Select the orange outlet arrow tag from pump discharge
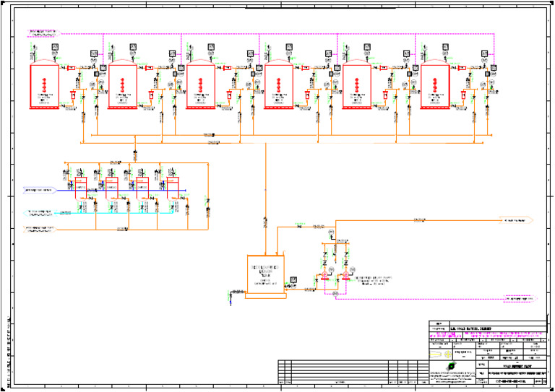The width and height of the screenshot is (555, 392). tap(516, 221)
